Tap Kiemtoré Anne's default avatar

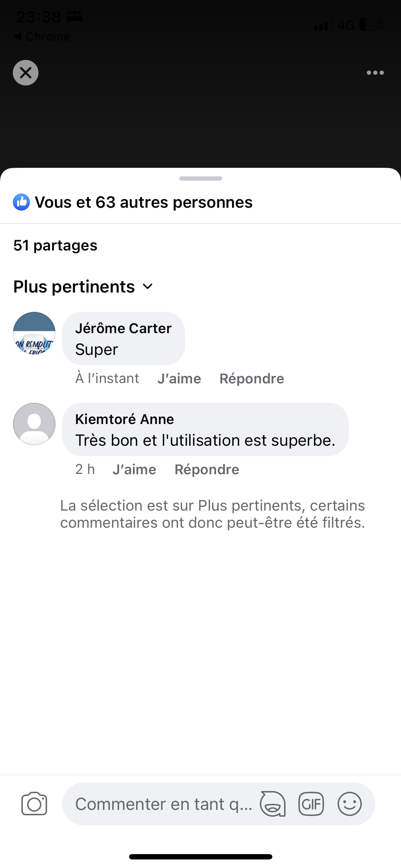coord(34,424)
